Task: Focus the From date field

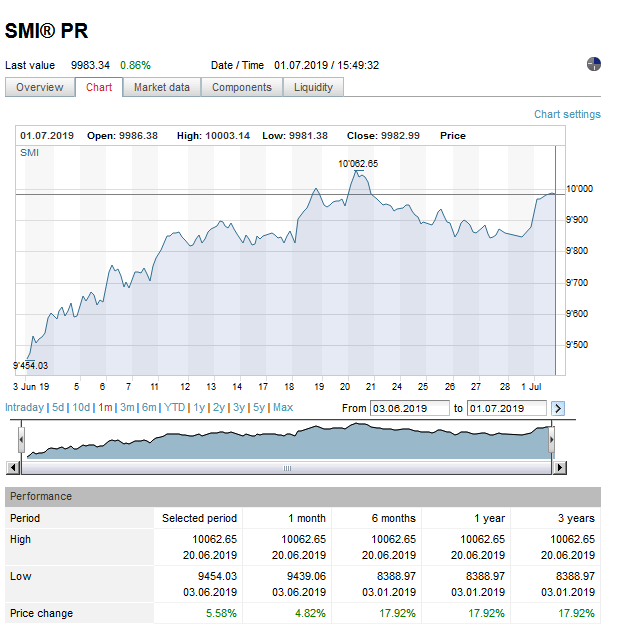Action: click(x=410, y=408)
